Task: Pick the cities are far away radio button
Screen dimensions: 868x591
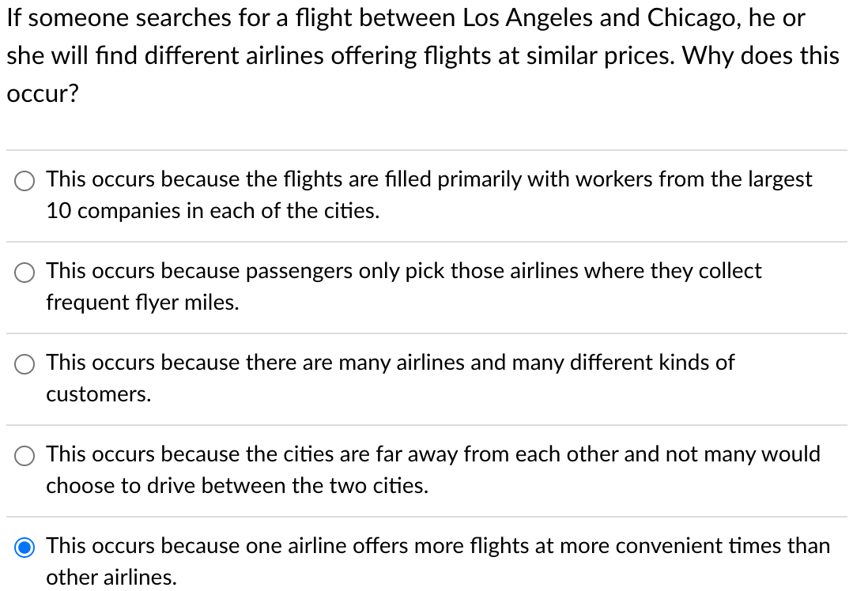Action: (x=25, y=456)
